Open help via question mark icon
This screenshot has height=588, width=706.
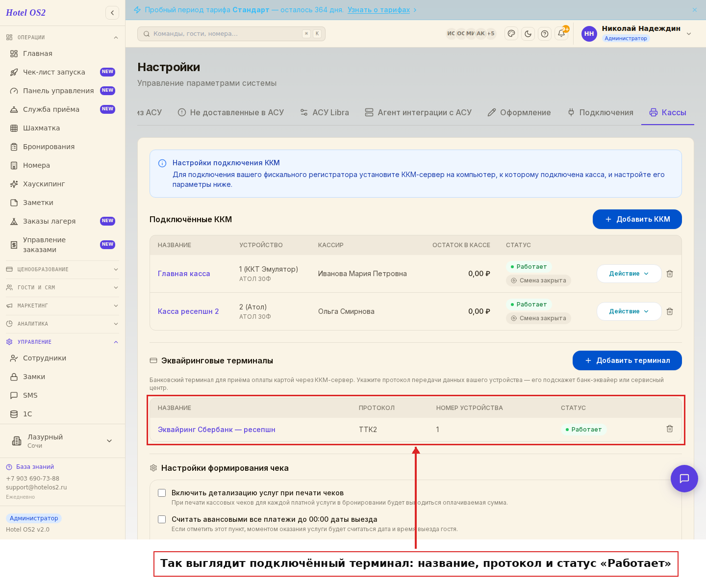tap(545, 34)
